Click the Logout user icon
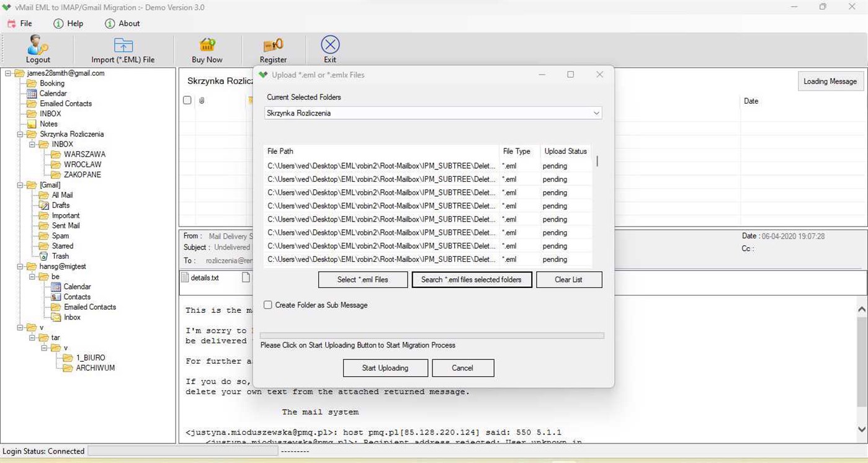868x463 pixels. (x=37, y=44)
